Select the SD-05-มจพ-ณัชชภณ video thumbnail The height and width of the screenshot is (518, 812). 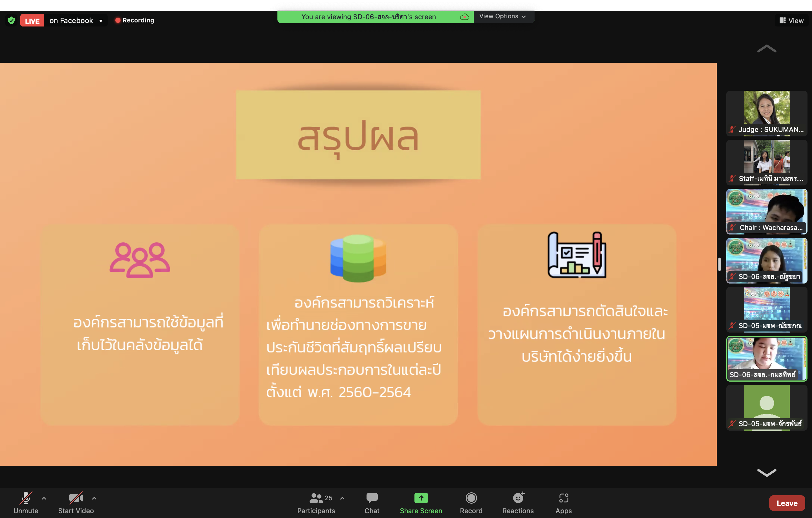pyautogui.click(x=767, y=309)
